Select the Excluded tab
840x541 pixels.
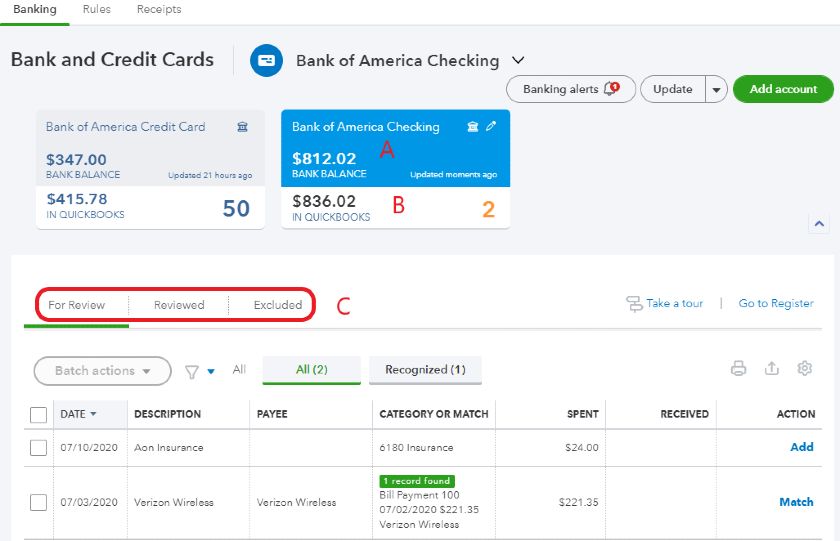click(278, 305)
